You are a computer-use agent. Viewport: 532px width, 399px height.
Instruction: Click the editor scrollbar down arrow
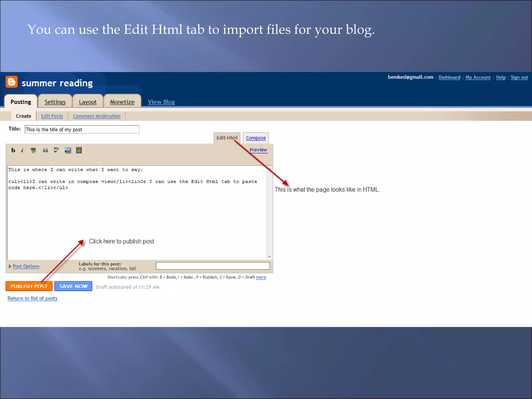click(x=270, y=257)
